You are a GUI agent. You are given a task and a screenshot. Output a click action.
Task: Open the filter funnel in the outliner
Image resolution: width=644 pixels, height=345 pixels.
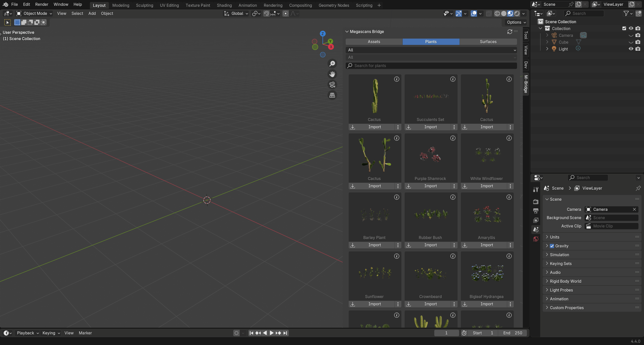click(626, 14)
